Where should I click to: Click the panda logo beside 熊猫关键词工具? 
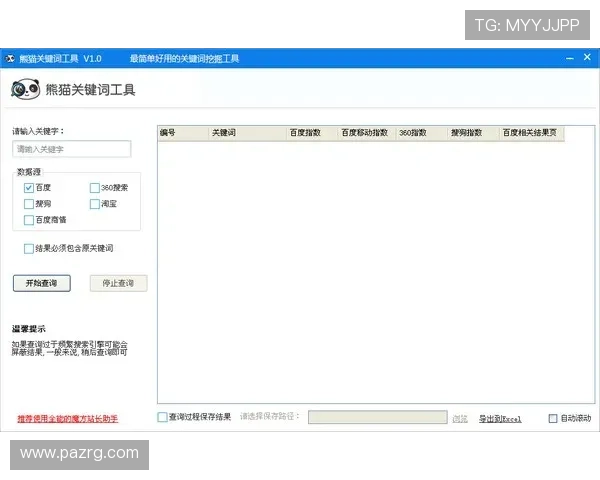pyautogui.click(x=25, y=89)
